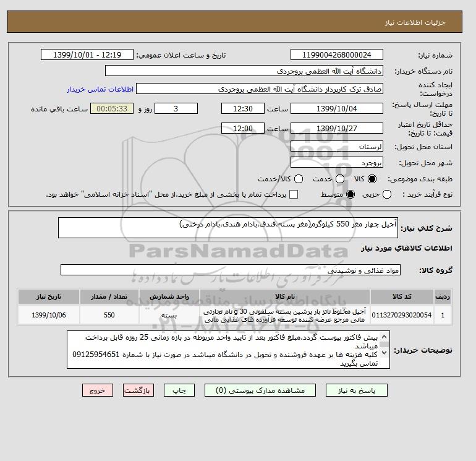The image size is (476, 461).
Task: Click the remaining time counter 00:05:33
Action: [x=112, y=108]
